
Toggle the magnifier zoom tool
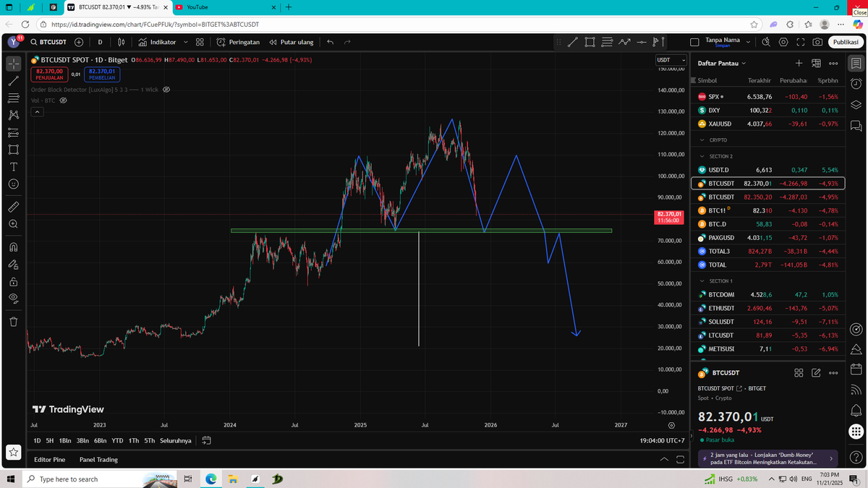coord(13,224)
